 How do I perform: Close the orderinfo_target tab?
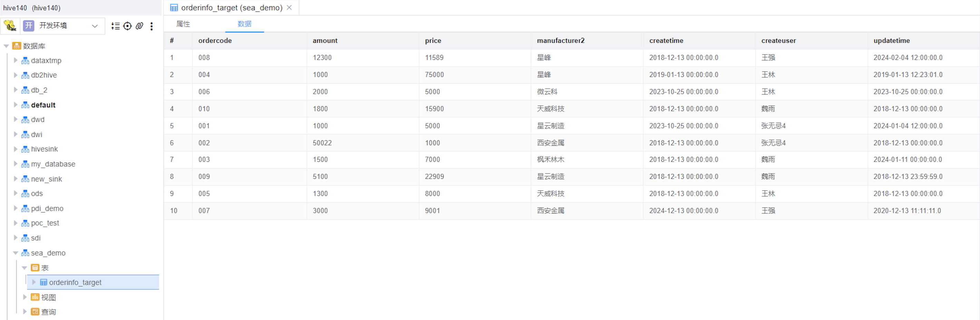pos(290,8)
